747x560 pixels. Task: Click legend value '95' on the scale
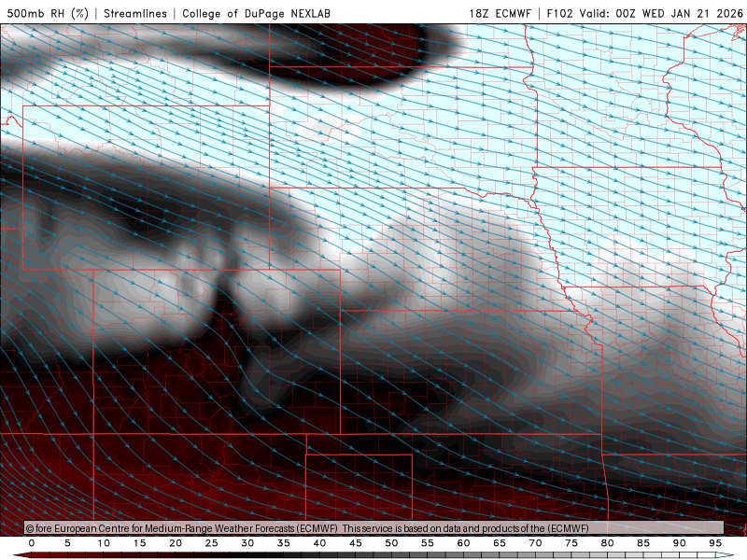[x=715, y=543]
